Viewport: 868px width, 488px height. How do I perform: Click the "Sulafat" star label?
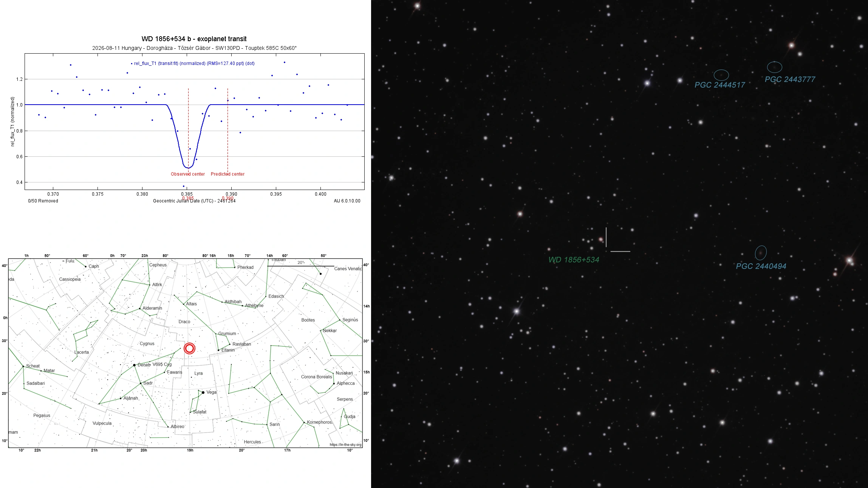[x=200, y=412]
